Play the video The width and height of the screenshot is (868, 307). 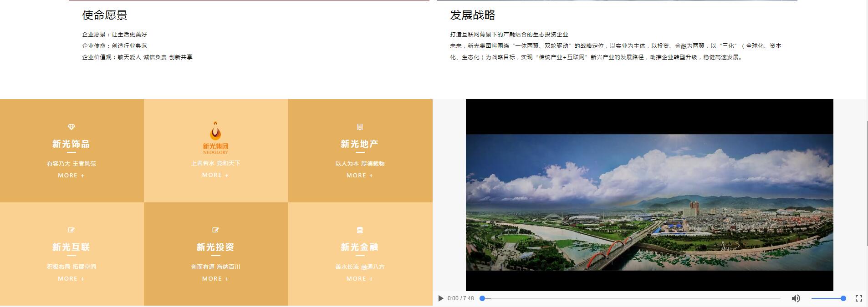[440, 298]
